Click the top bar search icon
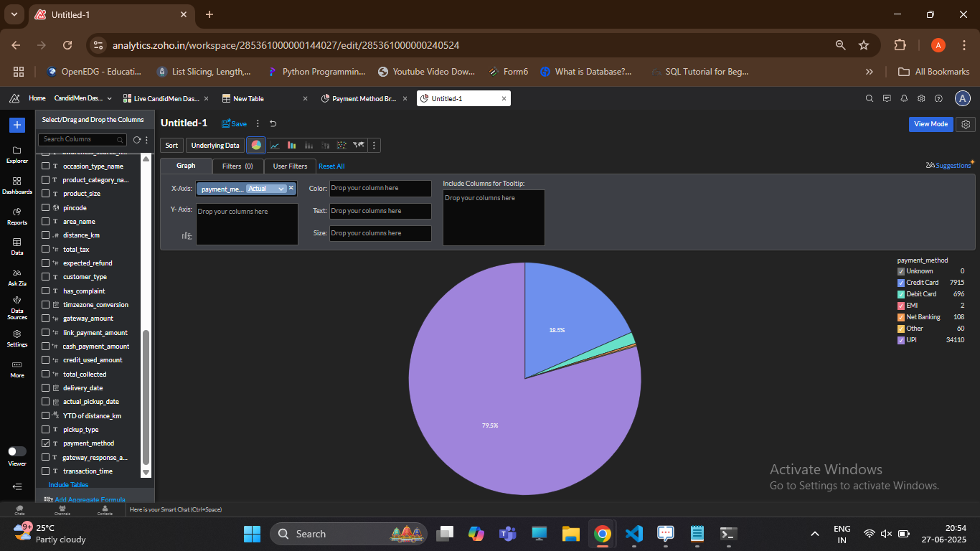 click(870, 98)
